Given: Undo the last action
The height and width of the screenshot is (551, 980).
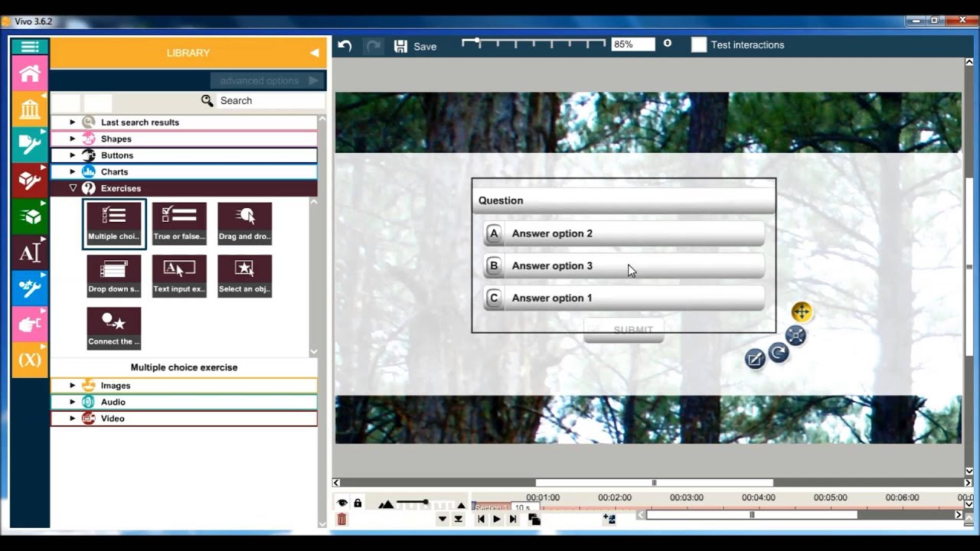Looking at the screenshot, I should point(345,46).
